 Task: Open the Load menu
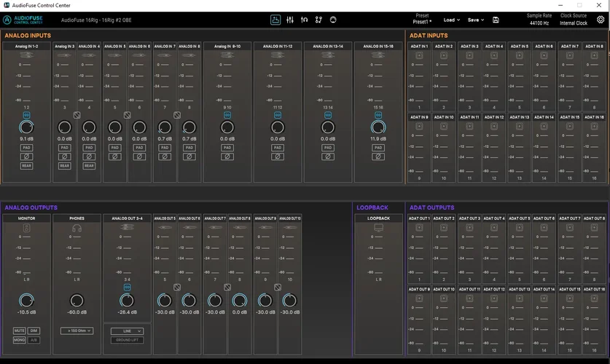tap(451, 20)
